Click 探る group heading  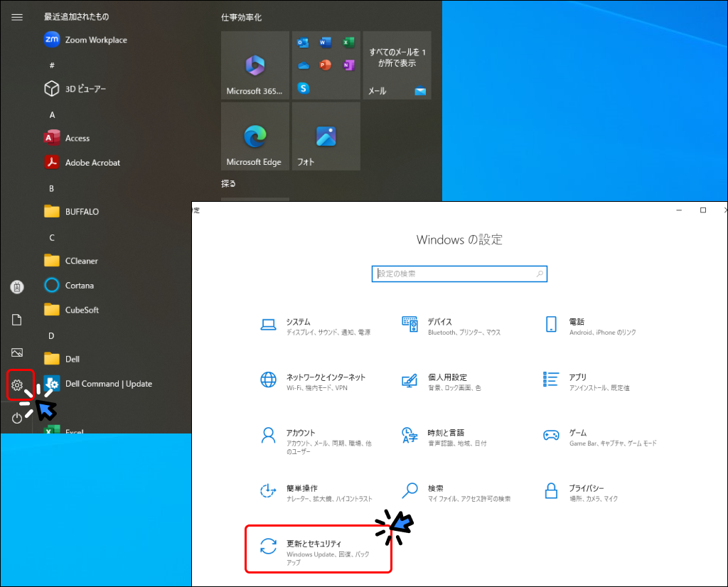pyautogui.click(x=228, y=184)
